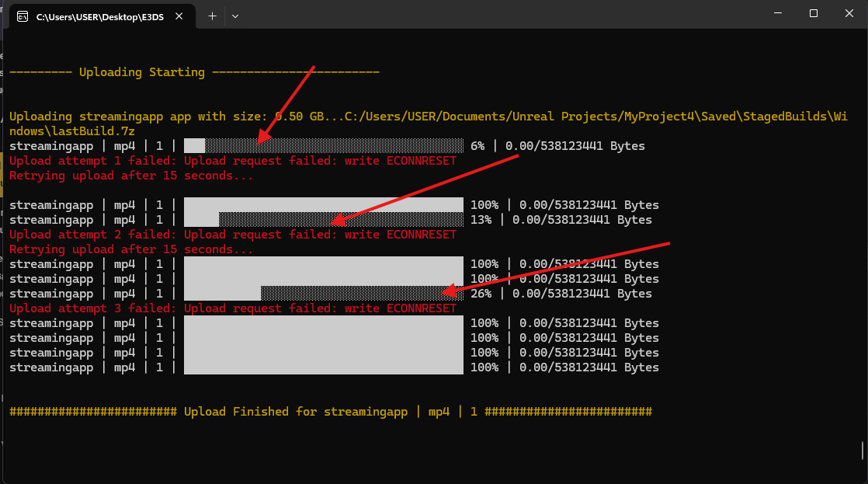The height and width of the screenshot is (484, 868).
Task: Minimize the terminal window
Action: tap(777, 14)
